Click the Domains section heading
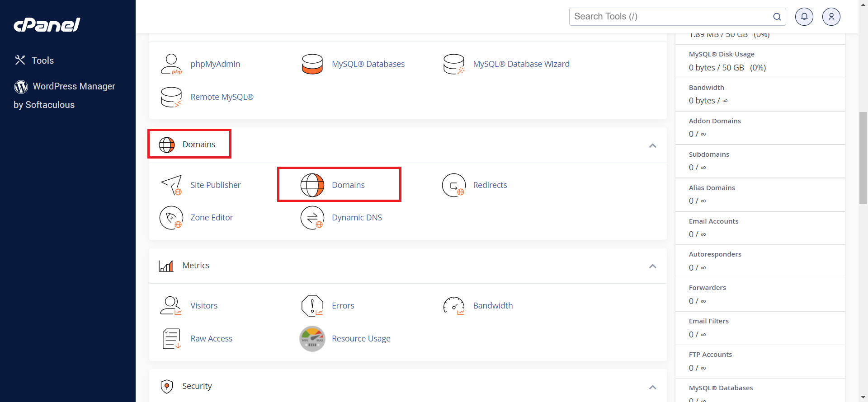Viewport: 868px width, 402px height. tap(199, 145)
